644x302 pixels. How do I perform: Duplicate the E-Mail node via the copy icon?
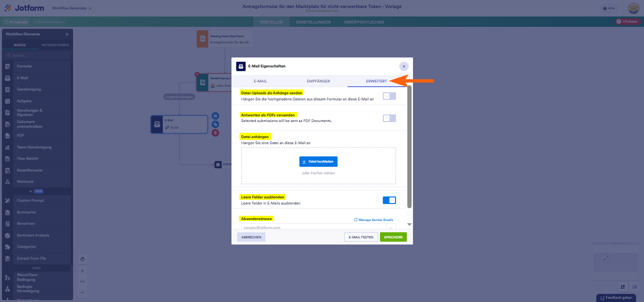pos(215,124)
